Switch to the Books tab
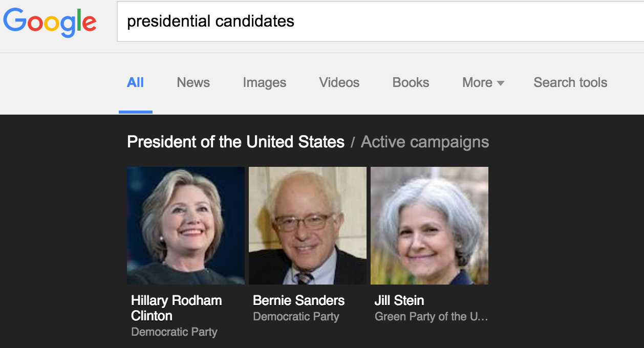The height and width of the screenshot is (348, 644). [411, 83]
